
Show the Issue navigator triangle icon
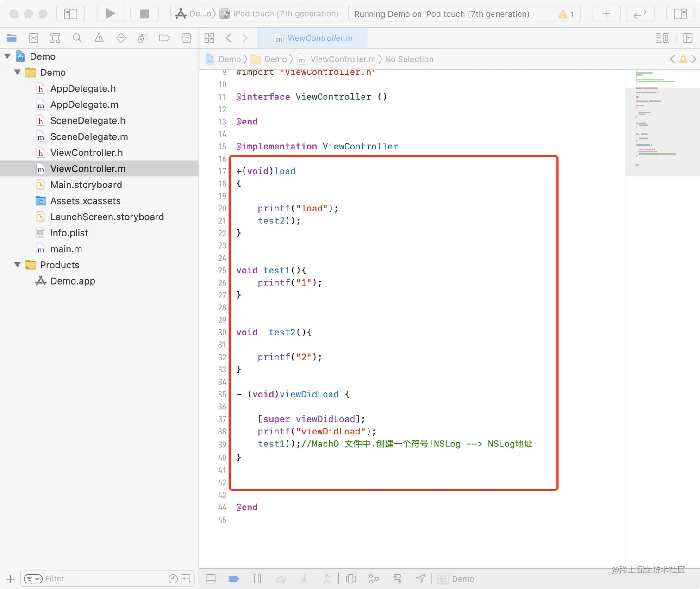(99, 38)
